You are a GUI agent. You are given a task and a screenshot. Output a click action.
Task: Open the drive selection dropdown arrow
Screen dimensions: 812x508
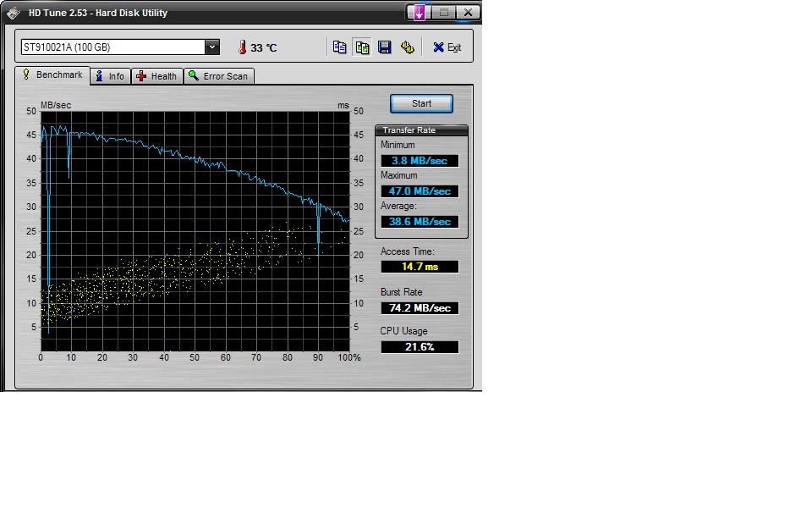click(212, 47)
